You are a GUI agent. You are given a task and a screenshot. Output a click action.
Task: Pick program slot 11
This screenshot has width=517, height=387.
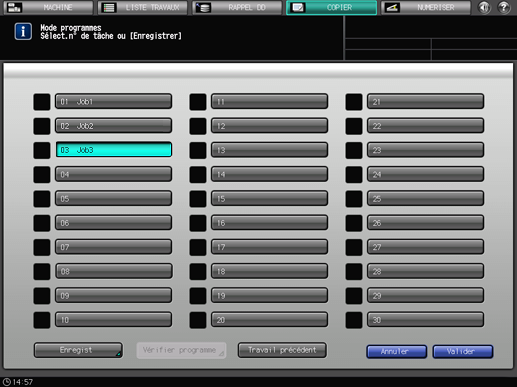(269, 102)
